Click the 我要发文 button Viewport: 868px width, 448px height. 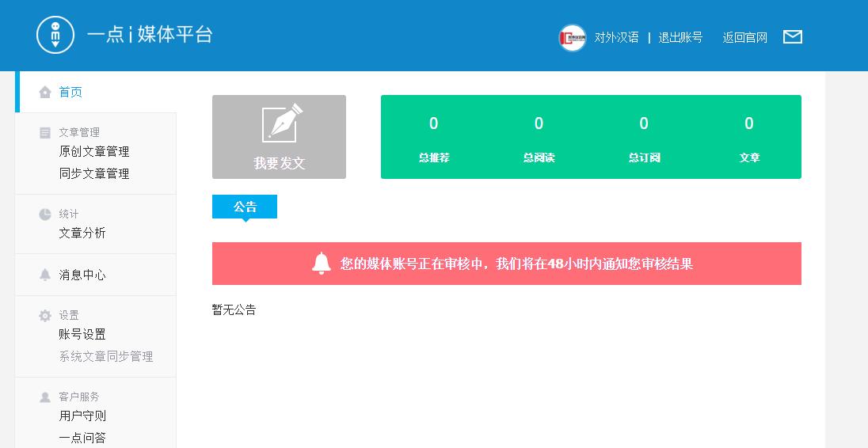pos(279,137)
